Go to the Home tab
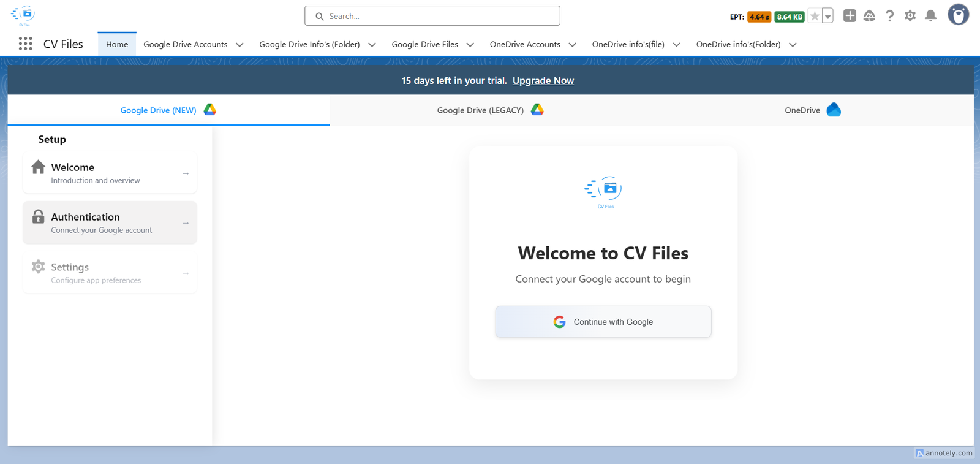Viewport: 980px width, 464px height. point(117,44)
